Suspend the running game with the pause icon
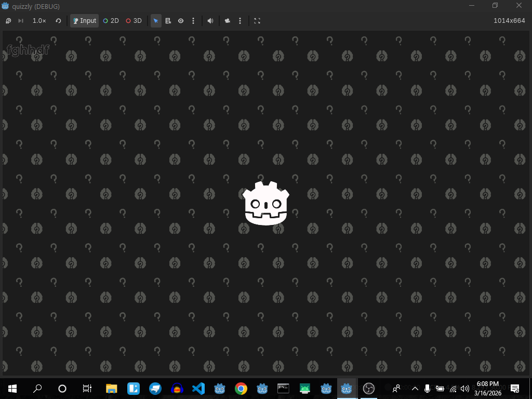This screenshot has width=532, height=399. (x=8, y=21)
